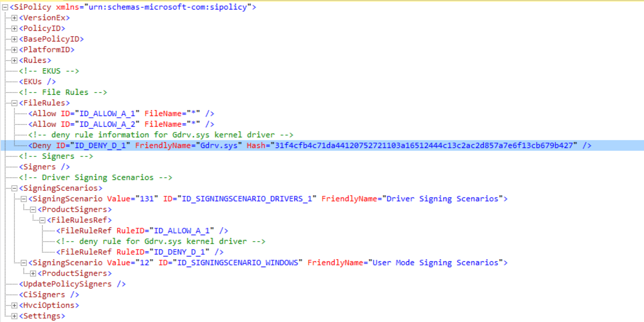Expand the BasePolicyID node

pyautogui.click(x=13, y=39)
